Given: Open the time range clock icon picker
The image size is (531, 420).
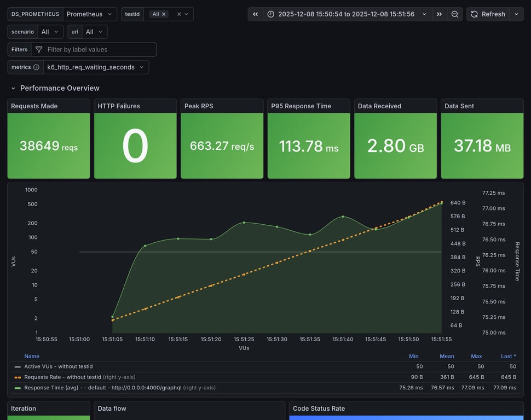Looking at the screenshot, I should pos(270,14).
